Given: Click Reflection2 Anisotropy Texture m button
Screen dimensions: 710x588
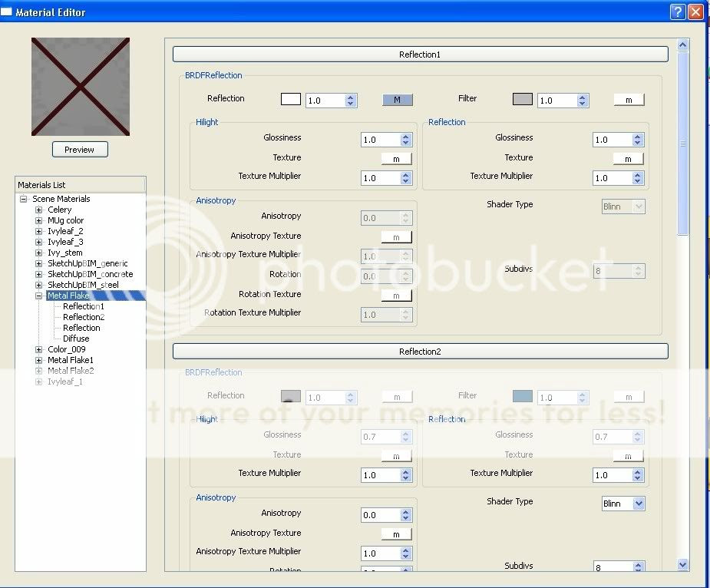Looking at the screenshot, I should (397, 534).
